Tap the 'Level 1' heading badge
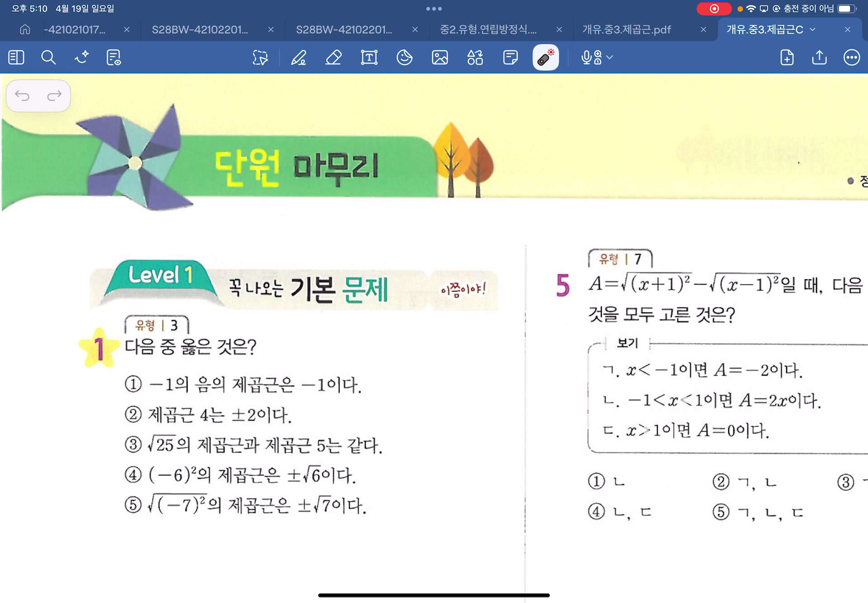 [x=160, y=275]
